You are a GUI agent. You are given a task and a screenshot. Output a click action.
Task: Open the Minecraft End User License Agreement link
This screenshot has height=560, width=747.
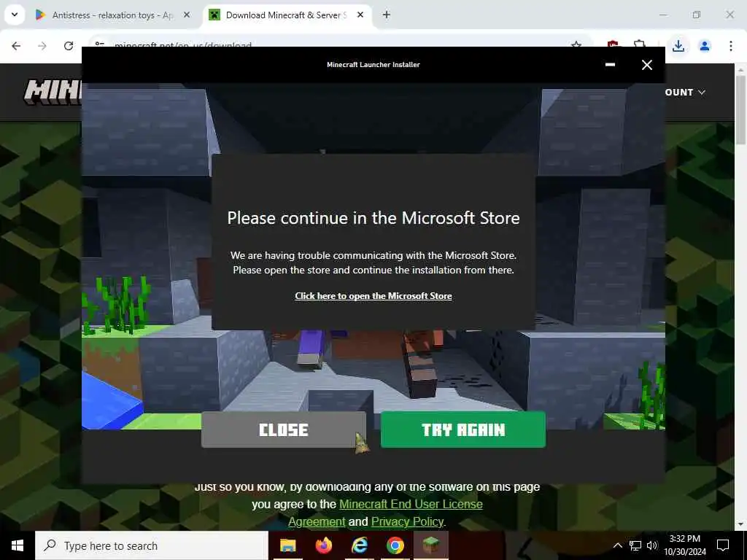click(411, 504)
